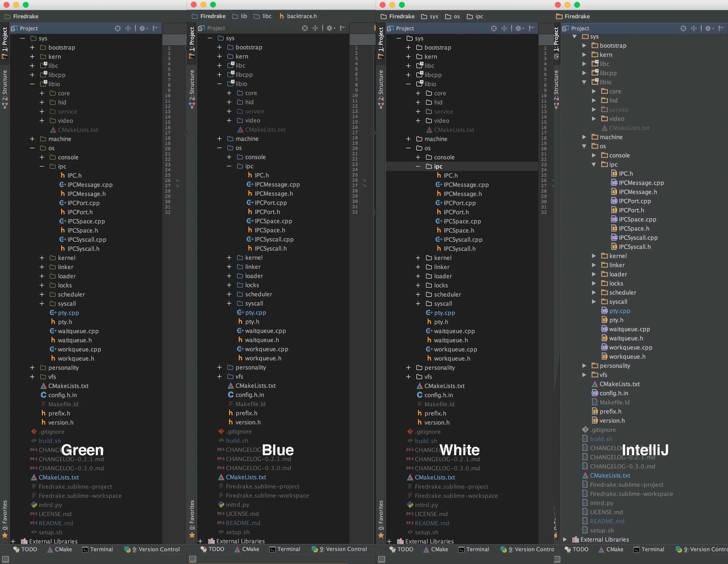Click the libc breadcrumb in the navigation bar
The height and width of the screenshot is (564, 728).
pos(267,16)
